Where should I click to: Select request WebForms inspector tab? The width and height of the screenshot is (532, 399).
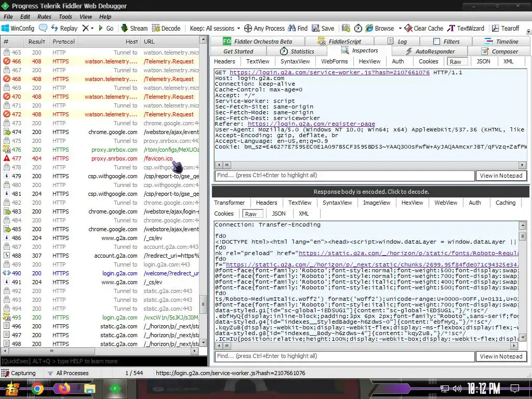coord(334,61)
